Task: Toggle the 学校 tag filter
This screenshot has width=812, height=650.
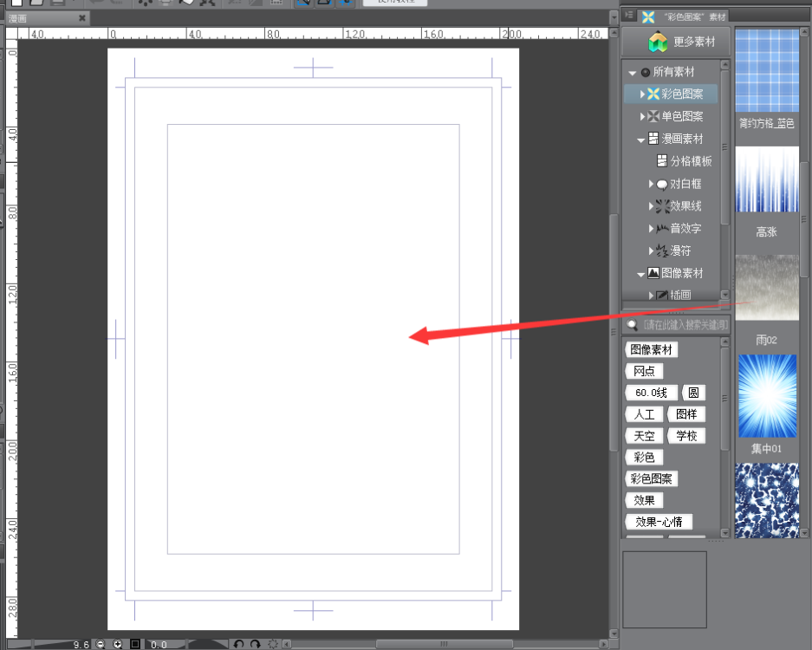Action: (x=686, y=436)
